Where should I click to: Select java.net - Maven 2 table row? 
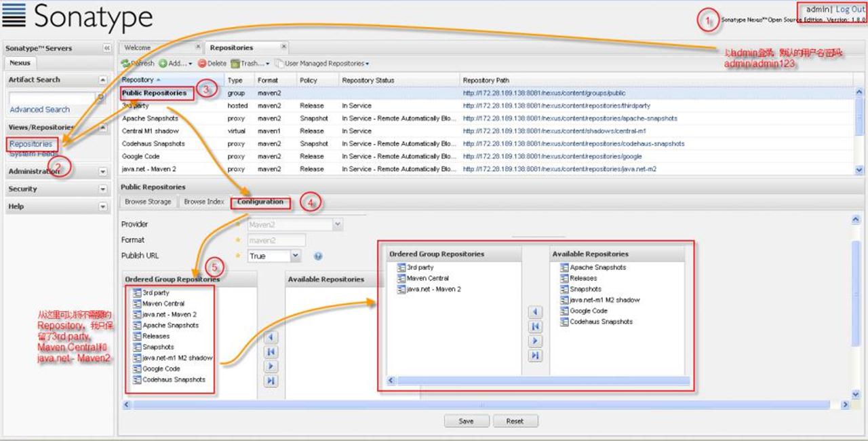[486, 169]
